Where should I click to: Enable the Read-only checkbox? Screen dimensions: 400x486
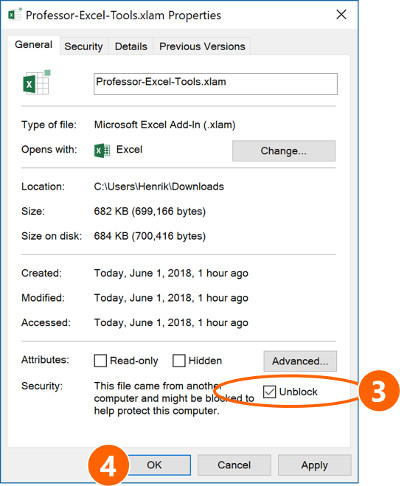pyautogui.click(x=100, y=361)
